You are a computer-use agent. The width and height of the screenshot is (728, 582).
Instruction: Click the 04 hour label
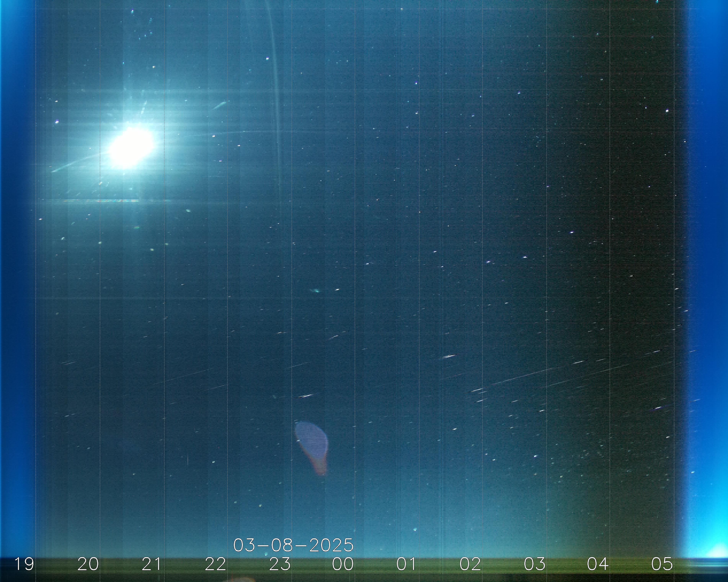pyautogui.click(x=598, y=564)
